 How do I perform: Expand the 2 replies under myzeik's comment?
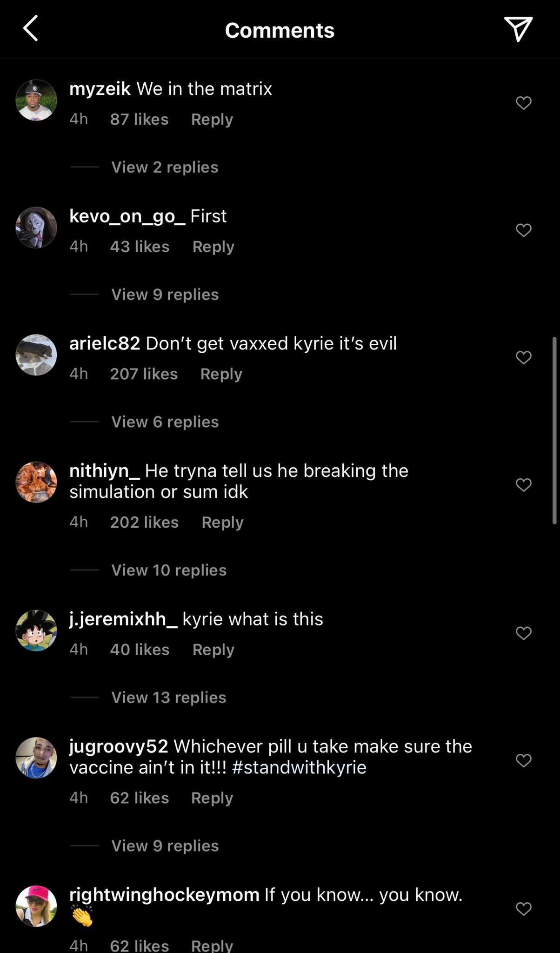(x=164, y=167)
